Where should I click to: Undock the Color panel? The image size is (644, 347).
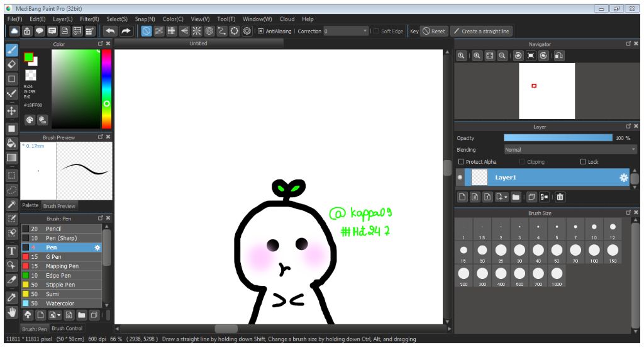click(100, 43)
